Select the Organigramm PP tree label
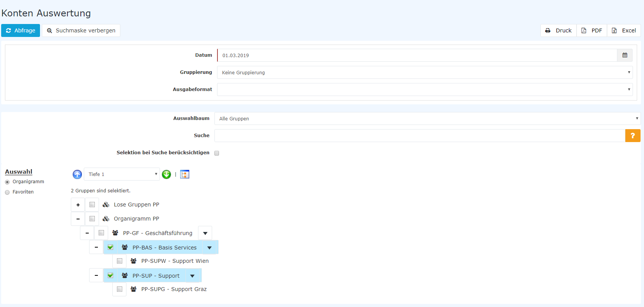Screen dimensions: 644x307 (x=136, y=219)
